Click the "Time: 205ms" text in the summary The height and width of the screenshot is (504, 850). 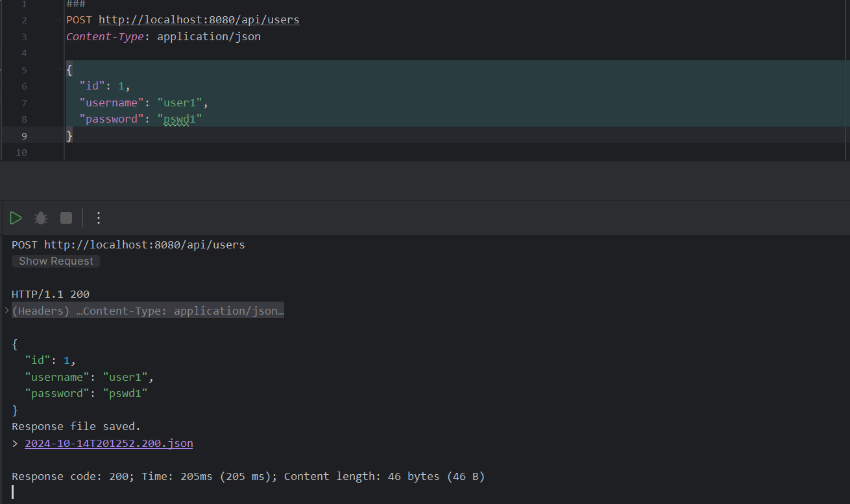(x=177, y=476)
